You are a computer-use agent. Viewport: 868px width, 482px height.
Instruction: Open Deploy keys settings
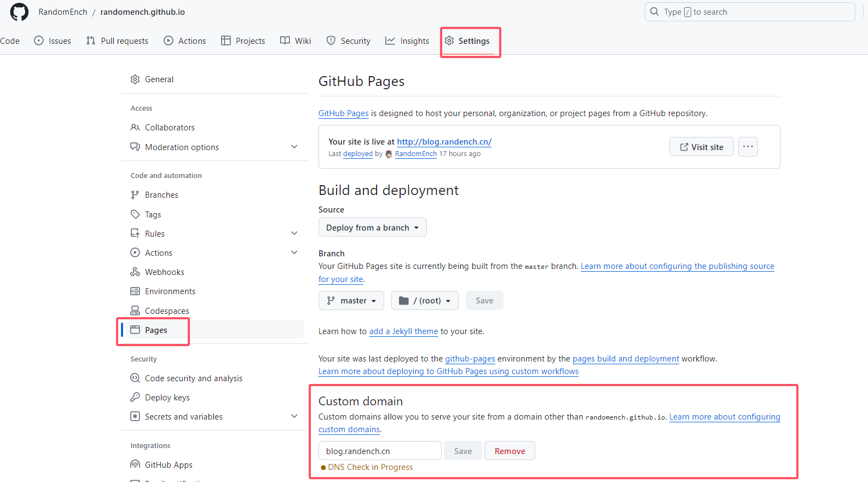167,398
